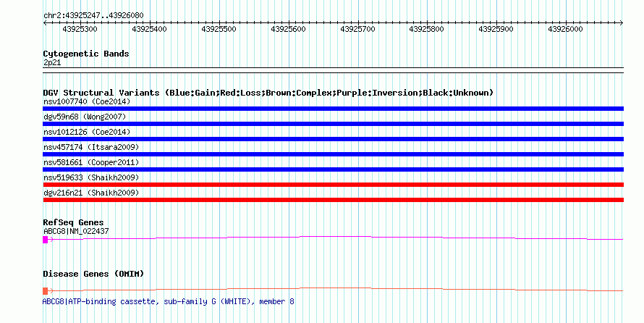Click ruler position 43926000
The width and height of the screenshot is (644, 323).
566,30
